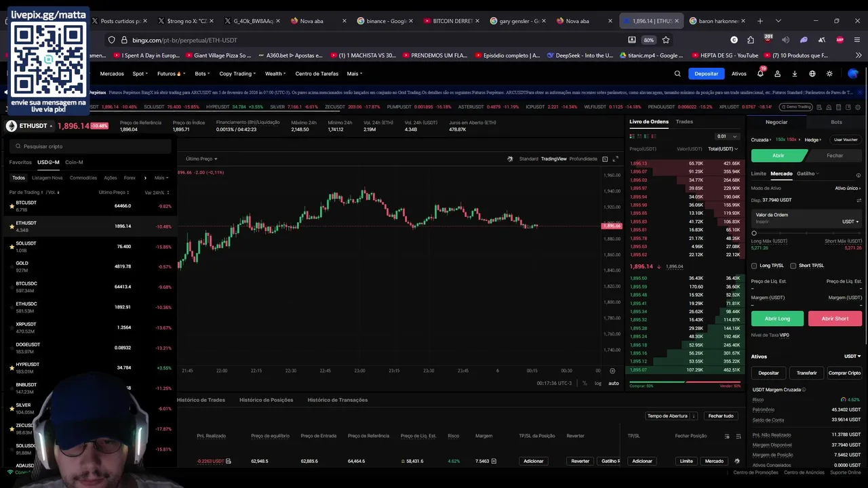Click the chart settings gear below the price axis

click(x=612, y=371)
